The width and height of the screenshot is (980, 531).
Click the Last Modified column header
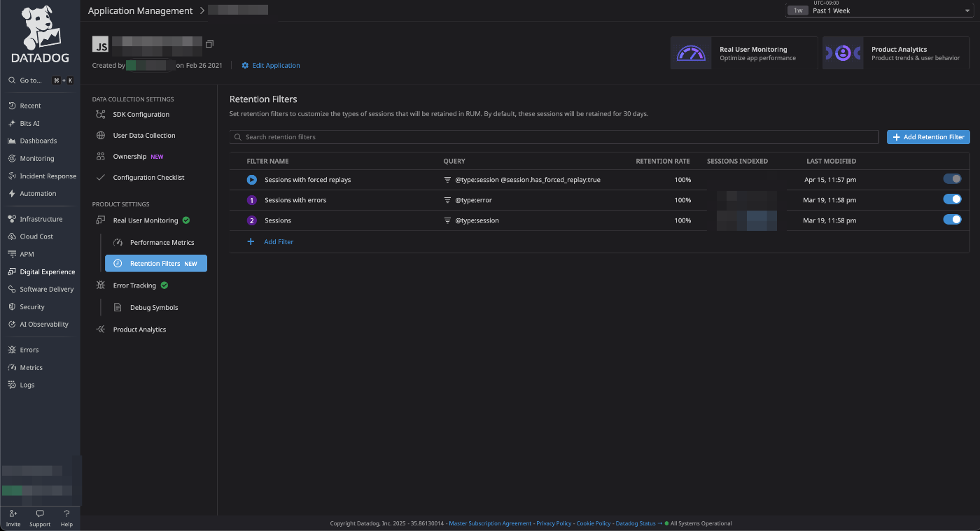coord(831,162)
